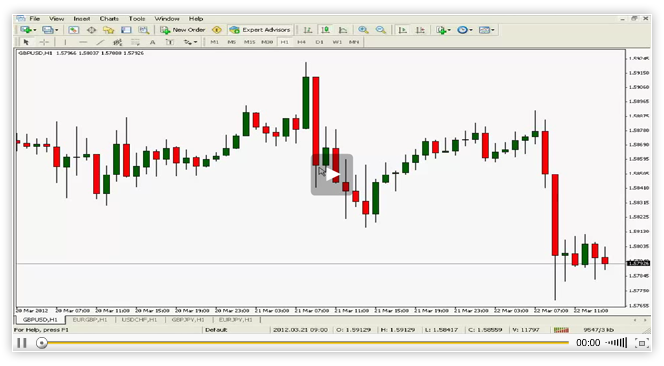Viewport: 664px width, 366px height.
Task: Open the View menu
Action: 56,19
